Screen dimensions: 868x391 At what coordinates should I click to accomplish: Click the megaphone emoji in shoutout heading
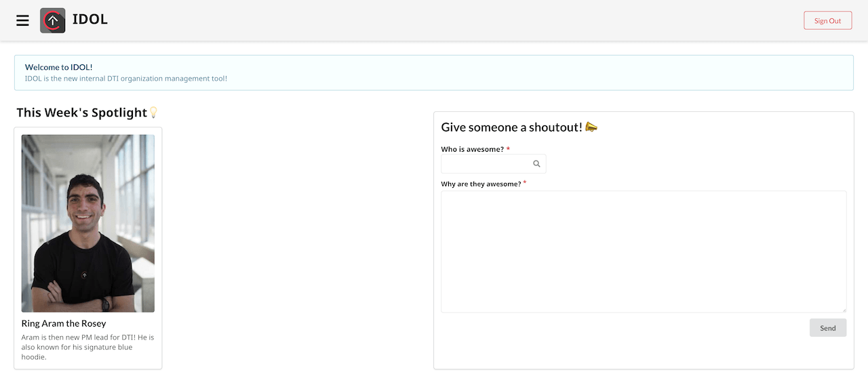click(x=590, y=126)
